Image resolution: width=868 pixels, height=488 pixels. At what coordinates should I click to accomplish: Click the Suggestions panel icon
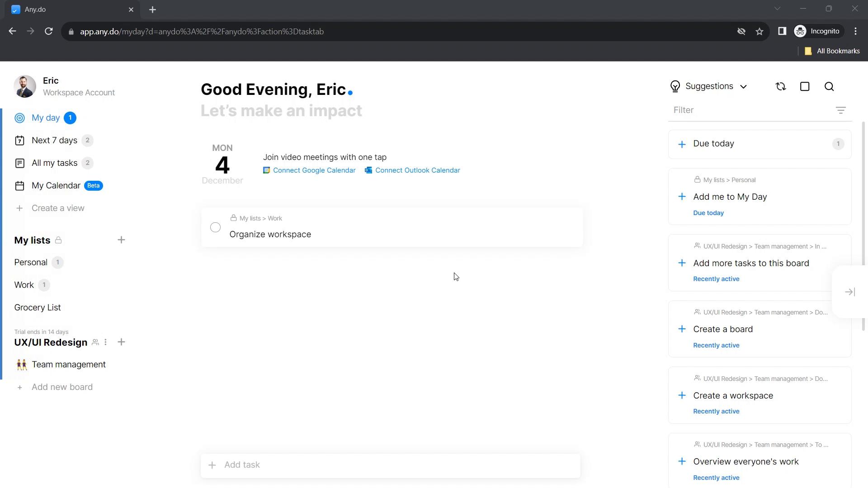click(x=675, y=86)
